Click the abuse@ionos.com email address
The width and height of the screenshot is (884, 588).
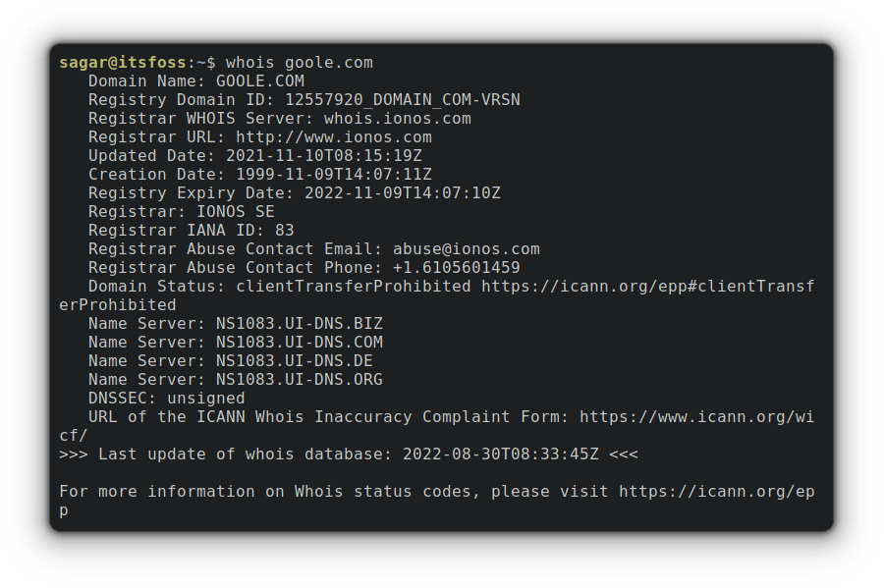[x=467, y=249]
